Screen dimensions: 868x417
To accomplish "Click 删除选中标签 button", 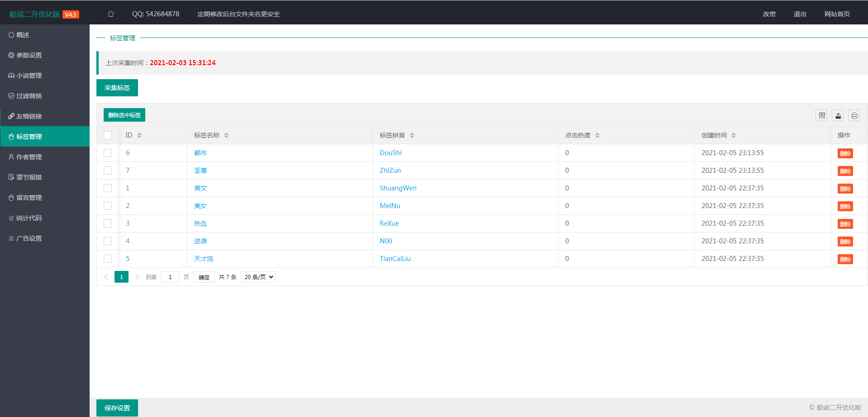I will [124, 115].
